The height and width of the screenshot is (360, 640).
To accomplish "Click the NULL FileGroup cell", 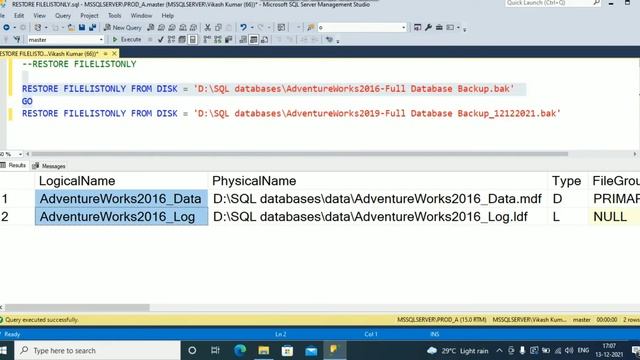I will pos(614,217).
